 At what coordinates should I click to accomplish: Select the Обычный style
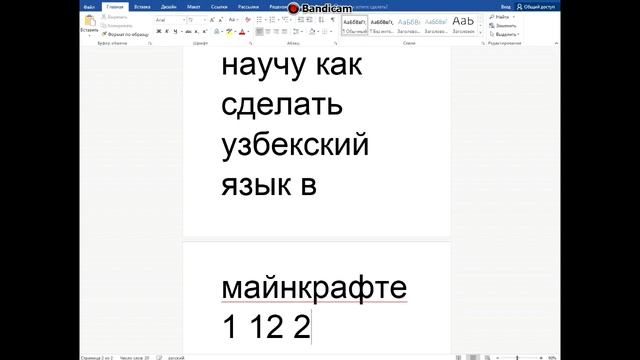354,25
